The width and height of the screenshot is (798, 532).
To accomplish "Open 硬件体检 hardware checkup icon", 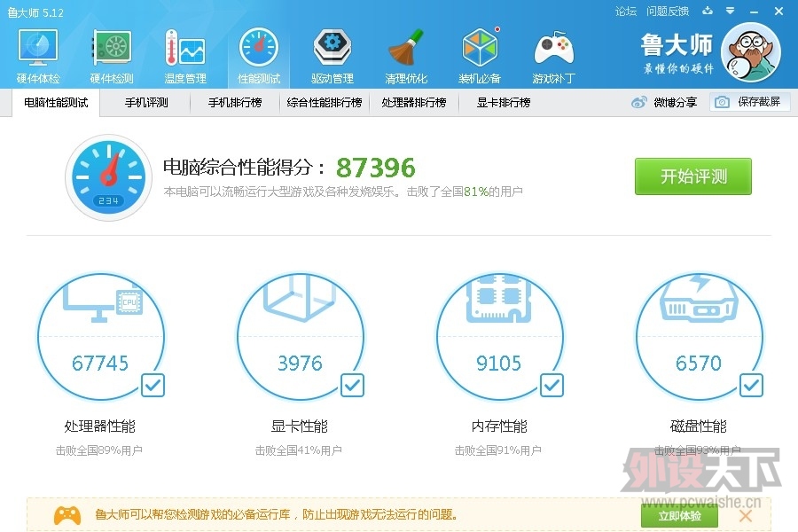I will click(37, 56).
